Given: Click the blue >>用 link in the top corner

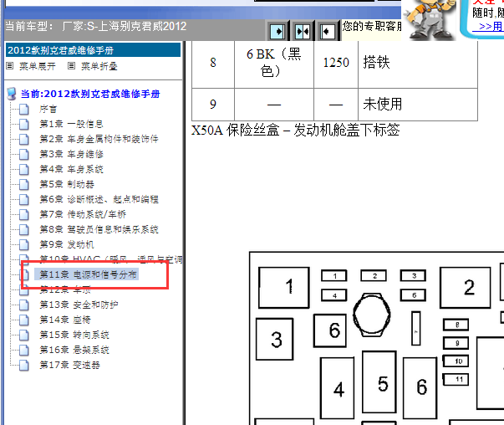Looking at the screenshot, I should click(x=490, y=27).
